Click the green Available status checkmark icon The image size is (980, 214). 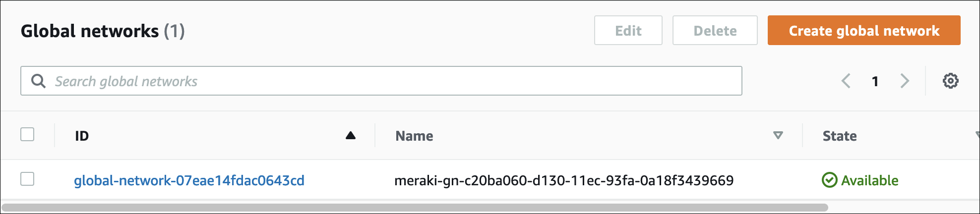(829, 180)
